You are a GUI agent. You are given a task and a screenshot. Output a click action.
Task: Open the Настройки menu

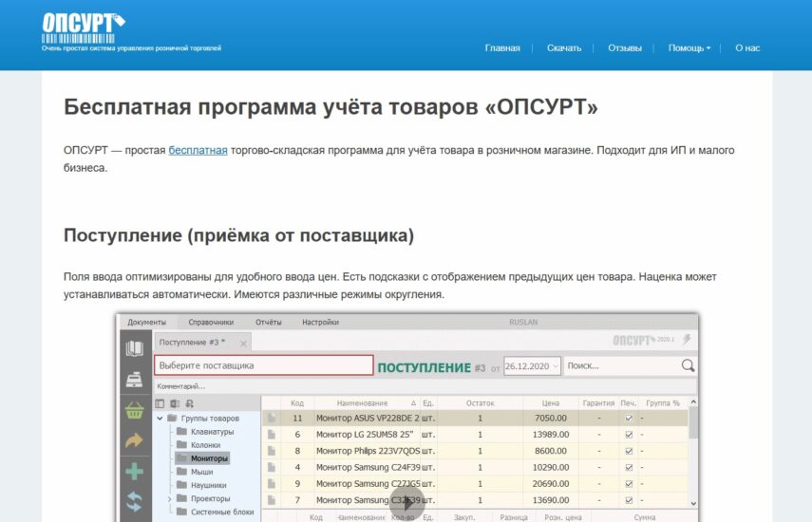(321, 323)
